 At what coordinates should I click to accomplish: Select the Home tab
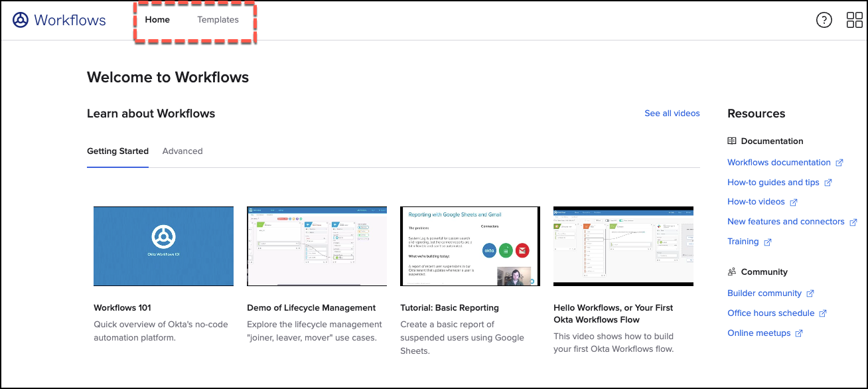point(157,19)
